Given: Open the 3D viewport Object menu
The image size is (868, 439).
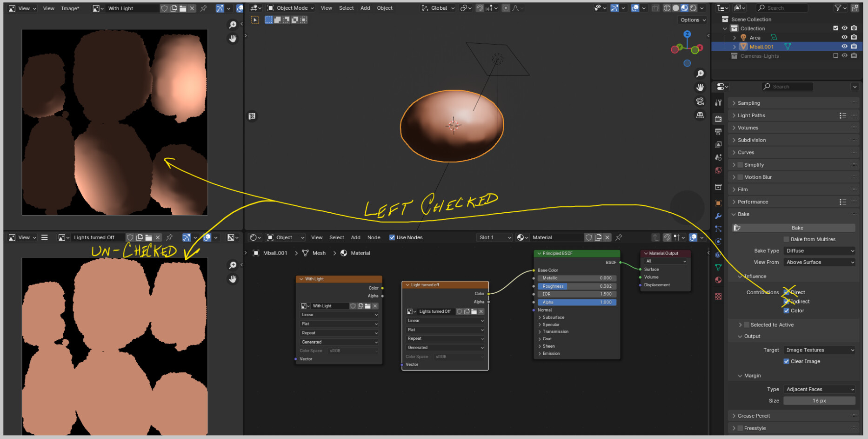Looking at the screenshot, I should [x=385, y=8].
